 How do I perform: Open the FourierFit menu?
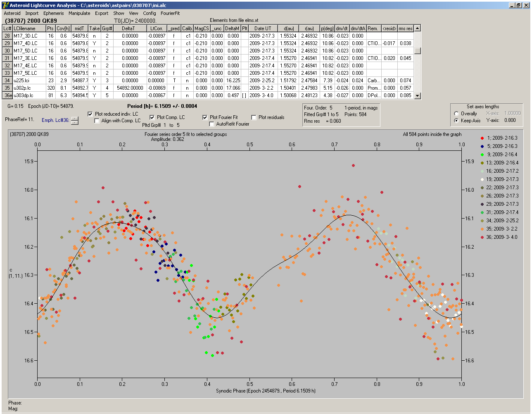tap(170, 13)
